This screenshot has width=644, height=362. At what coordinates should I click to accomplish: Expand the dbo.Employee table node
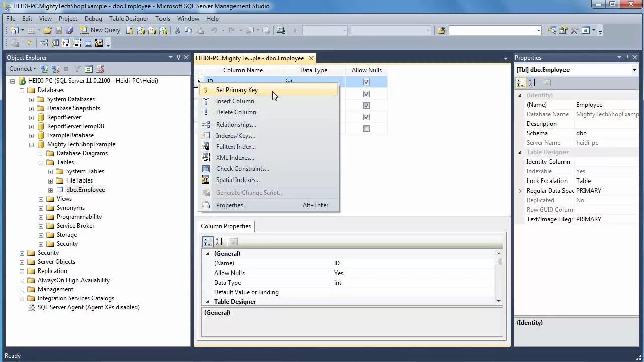(x=50, y=190)
